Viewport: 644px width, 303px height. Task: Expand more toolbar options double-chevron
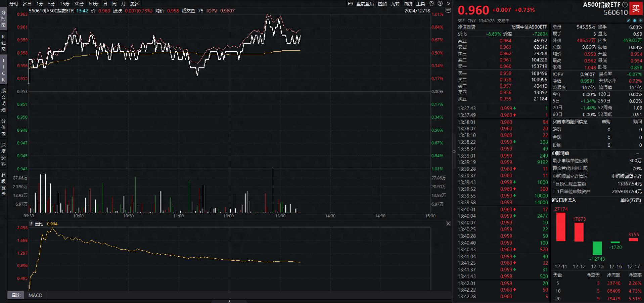coord(448,4)
